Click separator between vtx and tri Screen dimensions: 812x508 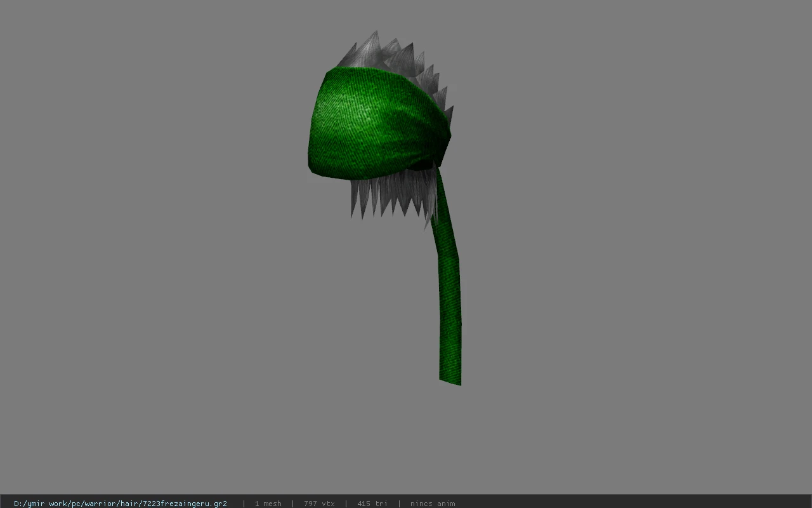click(346, 504)
